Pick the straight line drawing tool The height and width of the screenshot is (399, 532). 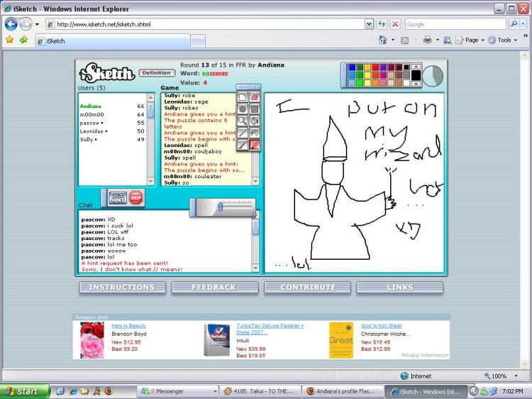coord(243,133)
